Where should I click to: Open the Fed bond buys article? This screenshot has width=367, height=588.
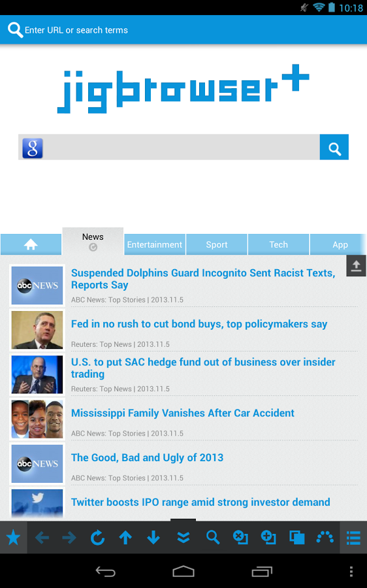[199, 324]
